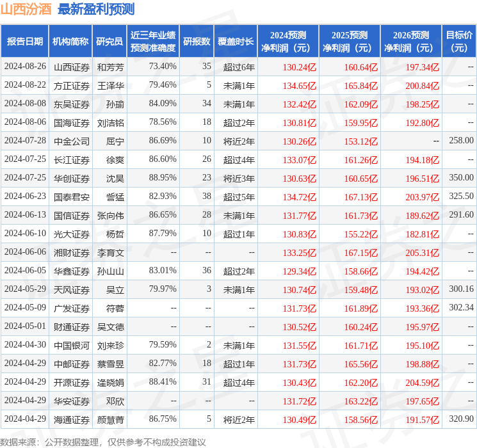Click accuracy value 73.40%
This screenshot has width=477, height=448.
pos(163,66)
